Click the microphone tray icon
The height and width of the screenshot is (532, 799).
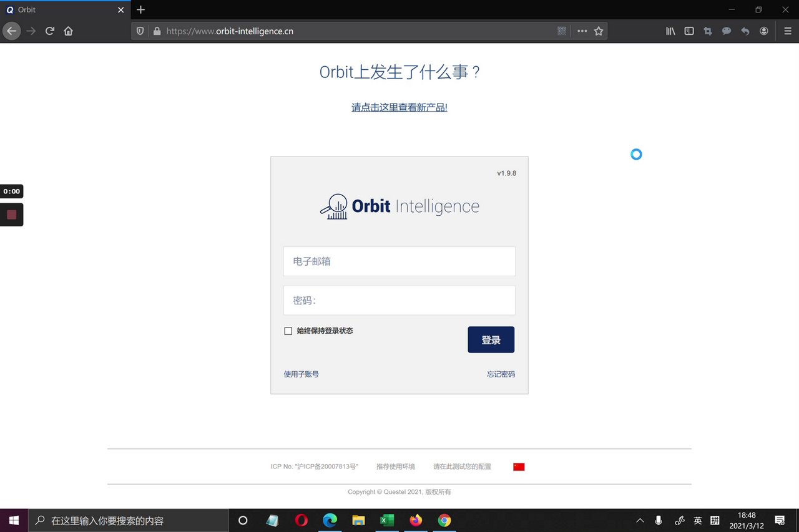pos(659,520)
